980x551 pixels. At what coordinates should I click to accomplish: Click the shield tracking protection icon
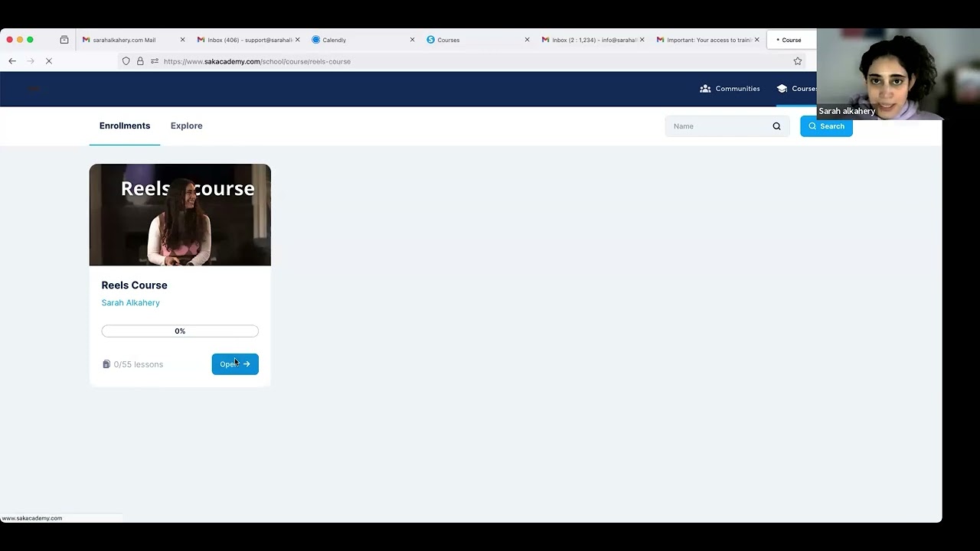(x=126, y=61)
